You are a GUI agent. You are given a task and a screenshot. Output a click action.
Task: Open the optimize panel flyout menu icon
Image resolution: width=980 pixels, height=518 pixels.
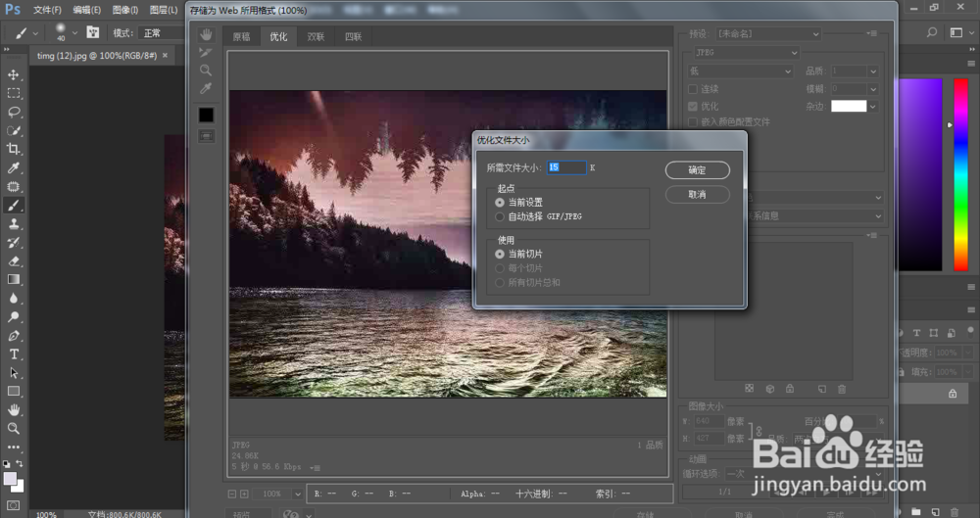873,33
